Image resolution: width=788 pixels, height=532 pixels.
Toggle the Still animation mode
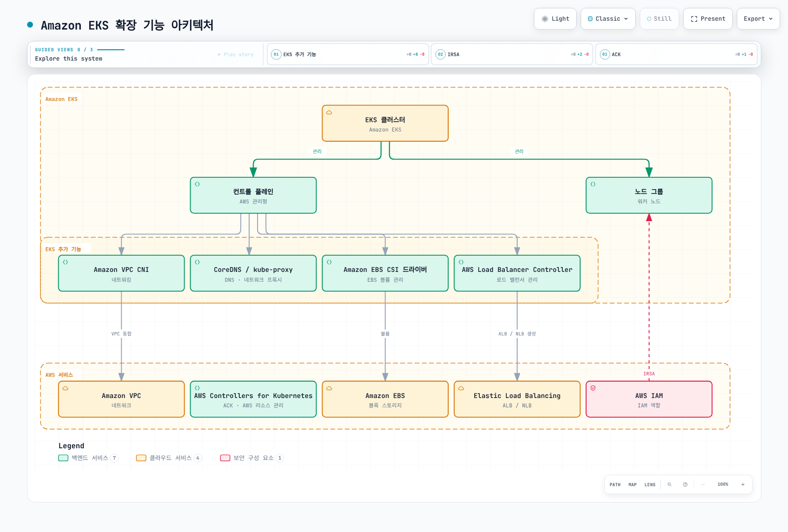pos(659,19)
